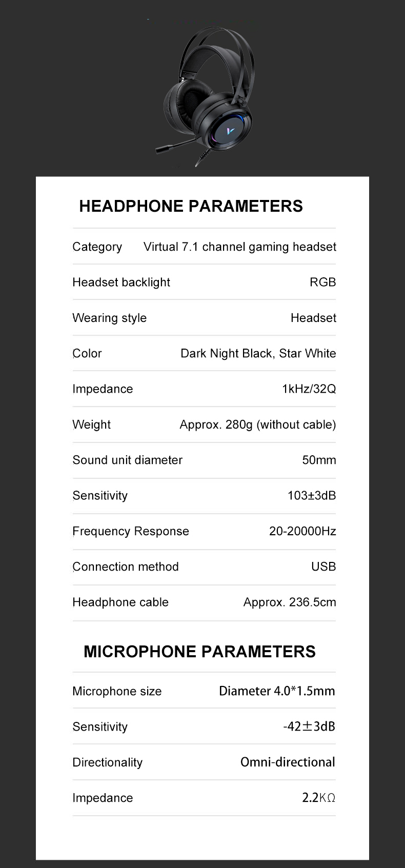The image size is (405, 868).
Task: Click the 1kHz/32Q impedance value
Action: 309,389
